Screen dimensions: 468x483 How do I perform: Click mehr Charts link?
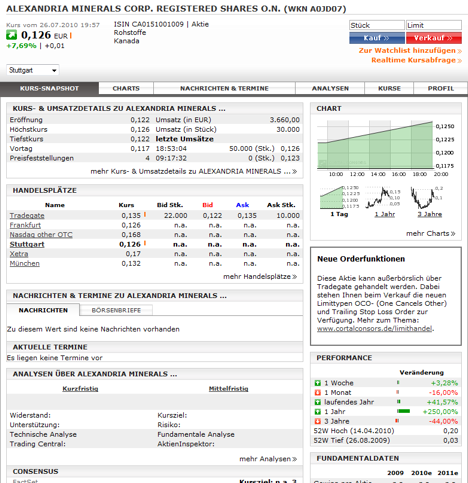click(x=431, y=234)
